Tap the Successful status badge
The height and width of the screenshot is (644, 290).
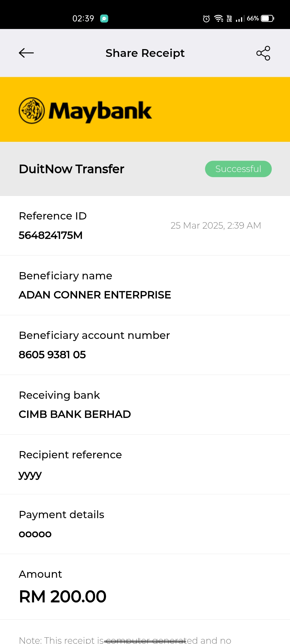click(238, 169)
